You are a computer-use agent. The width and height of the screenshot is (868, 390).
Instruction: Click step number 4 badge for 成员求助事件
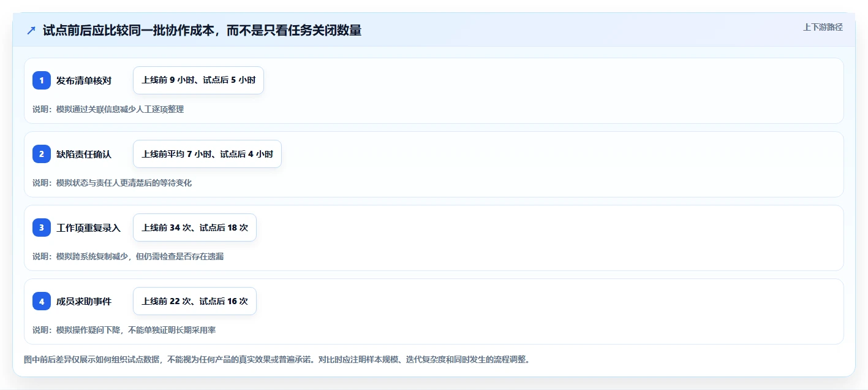pos(42,301)
